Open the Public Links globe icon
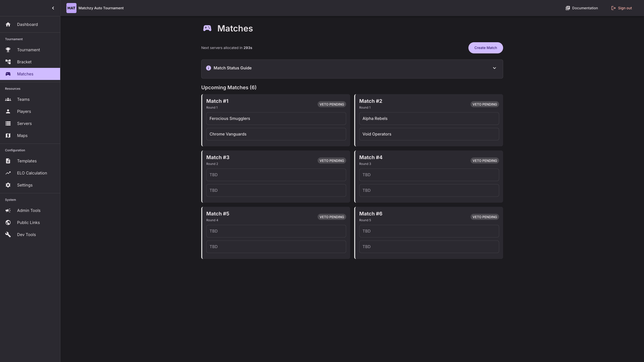The height and width of the screenshot is (362, 644). click(8, 222)
